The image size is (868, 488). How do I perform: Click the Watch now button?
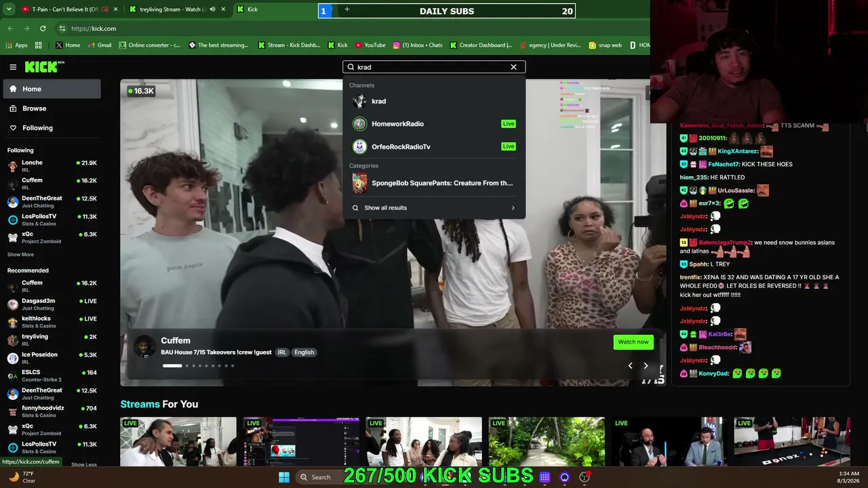click(x=633, y=342)
